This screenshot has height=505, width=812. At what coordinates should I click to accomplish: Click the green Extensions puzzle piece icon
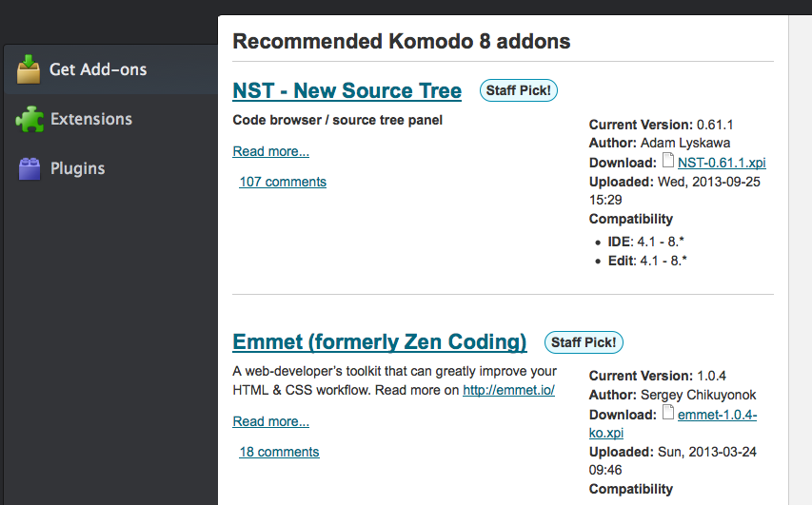coord(30,119)
